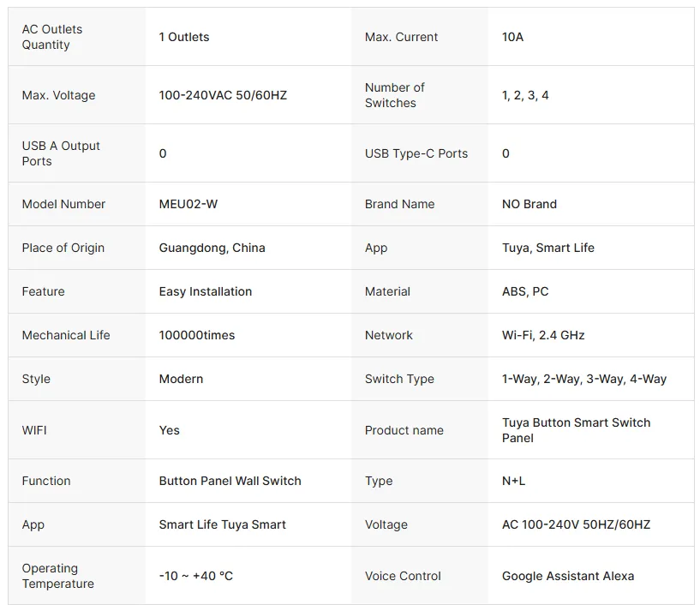The height and width of the screenshot is (605, 700).
Task: Click the "NO Brand" value
Action: pos(529,204)
